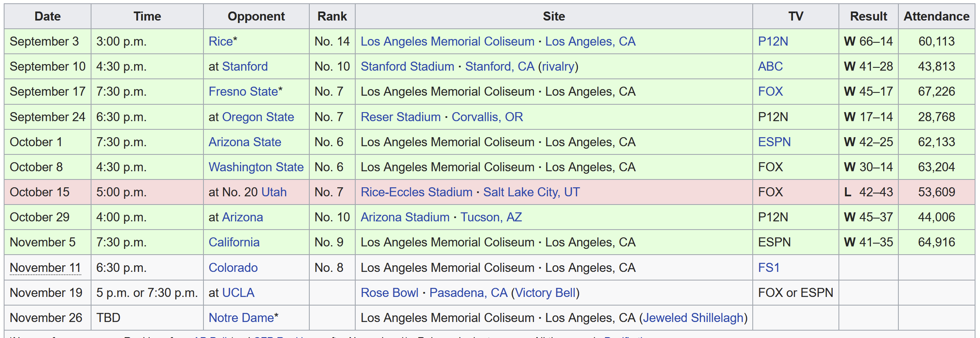Open the Victory Bell link

click(x=545, y=293)
